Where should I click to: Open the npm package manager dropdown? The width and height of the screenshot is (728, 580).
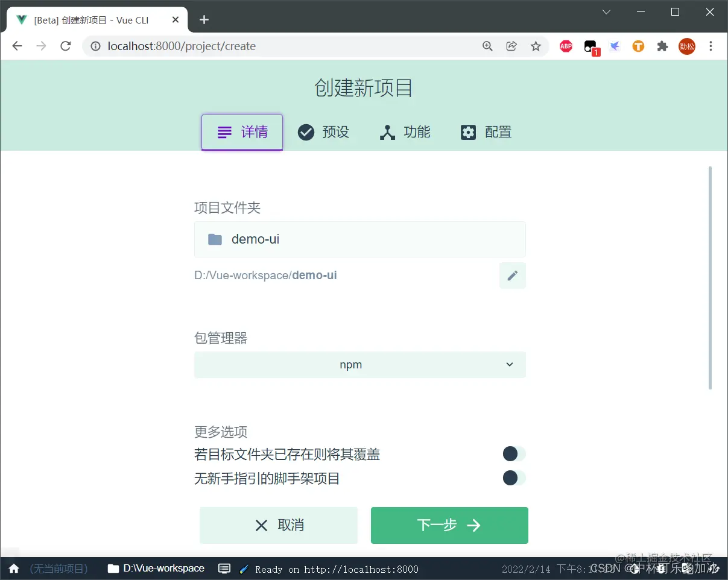[x=360, y=365]
